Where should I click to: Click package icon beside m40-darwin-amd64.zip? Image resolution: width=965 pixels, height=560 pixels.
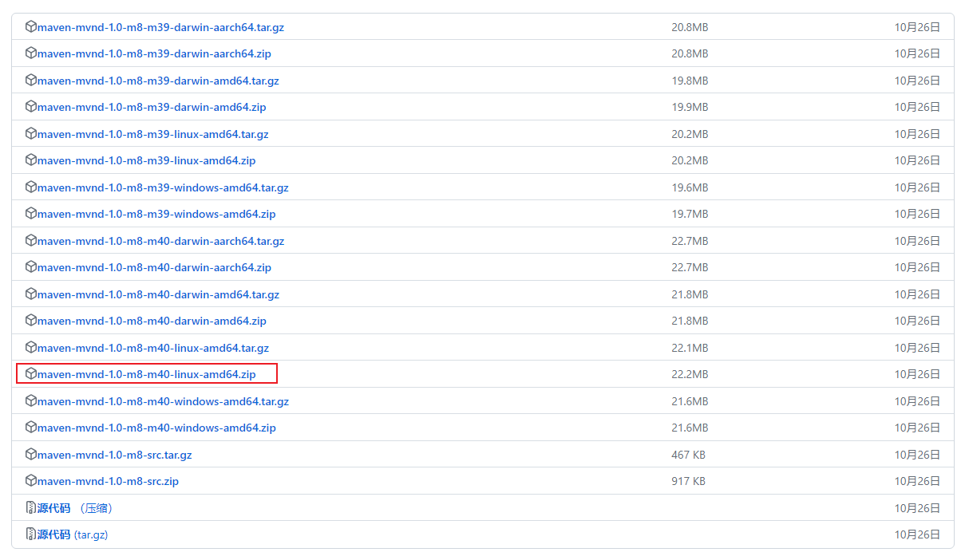click(x=31, y=321)
